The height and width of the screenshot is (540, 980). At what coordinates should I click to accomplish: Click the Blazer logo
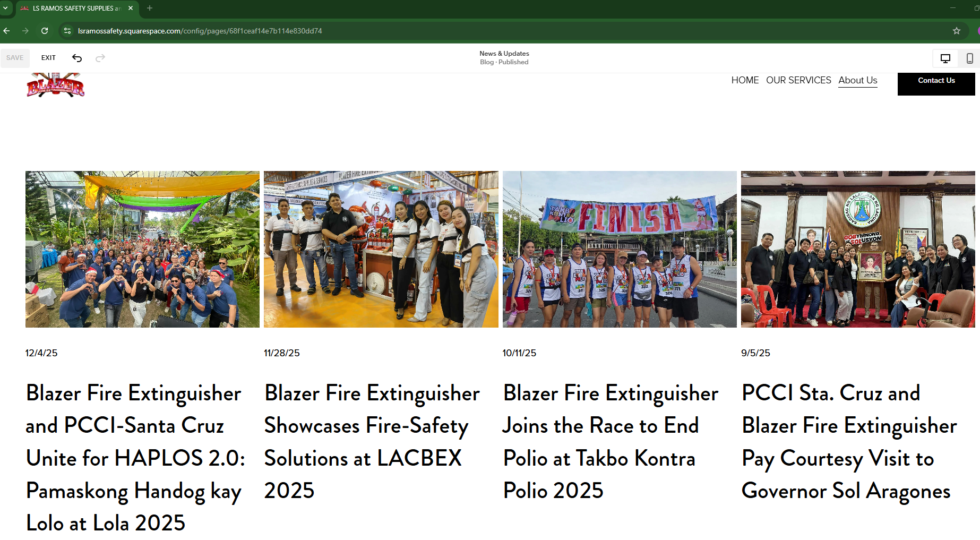[55, 85]
